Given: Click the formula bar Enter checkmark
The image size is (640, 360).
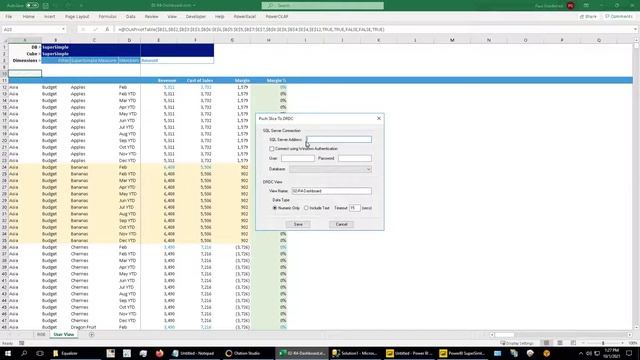Looking at the screenshot, I should coord(95,29).
